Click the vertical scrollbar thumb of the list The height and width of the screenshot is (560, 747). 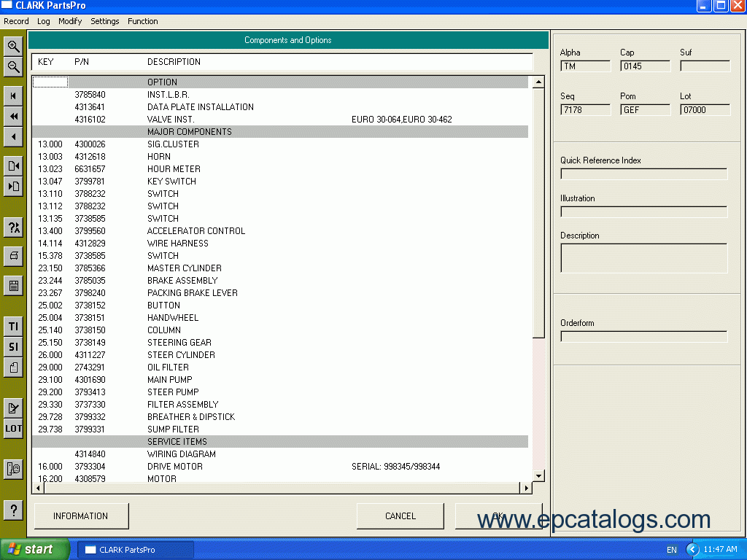tap(538, 214)
